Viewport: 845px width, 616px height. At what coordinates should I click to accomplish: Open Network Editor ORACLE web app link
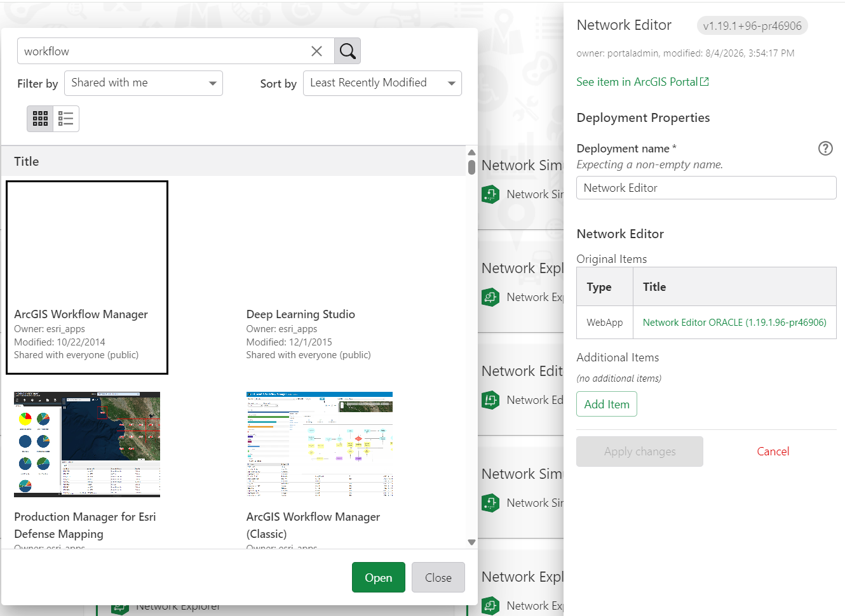pos(734,323)
